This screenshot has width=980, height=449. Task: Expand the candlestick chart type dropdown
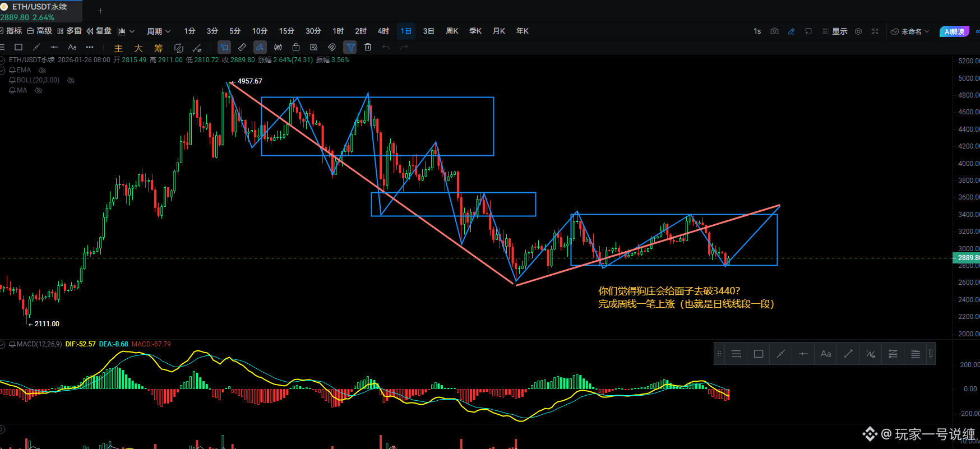pyautogui.click(x=126, y=31)
